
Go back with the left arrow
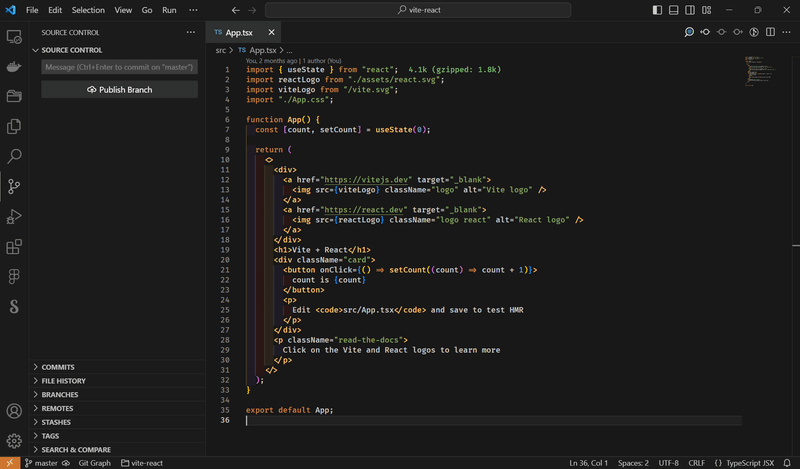(x=235, y=10)
